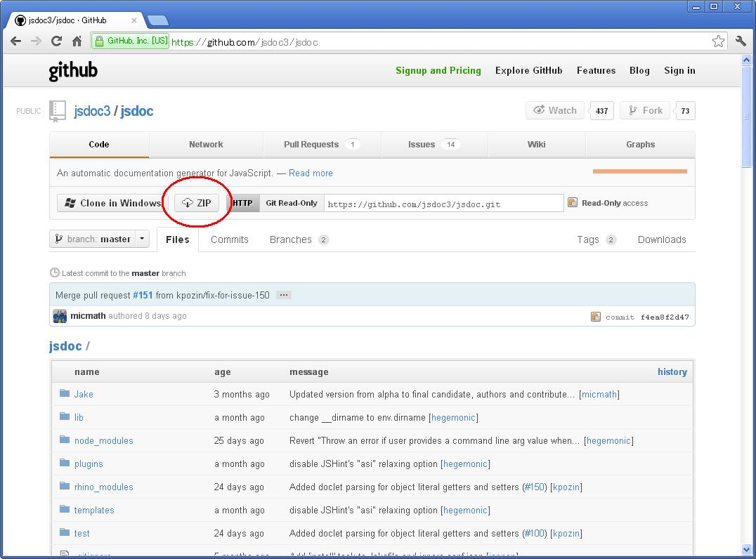
Task: Click Read more description link
Action: pos(311,173)
